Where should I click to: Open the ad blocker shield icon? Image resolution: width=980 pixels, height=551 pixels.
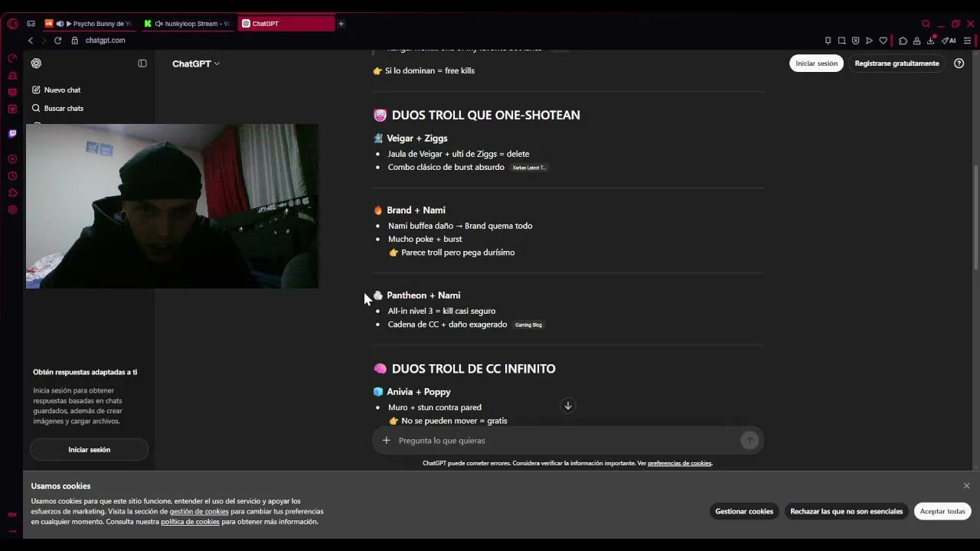855,41
